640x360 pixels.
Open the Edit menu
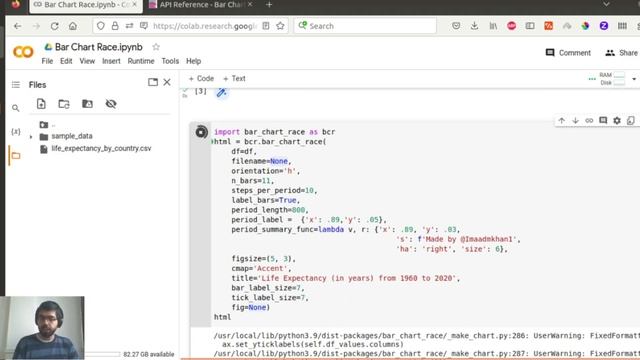(x=66, y=61)
